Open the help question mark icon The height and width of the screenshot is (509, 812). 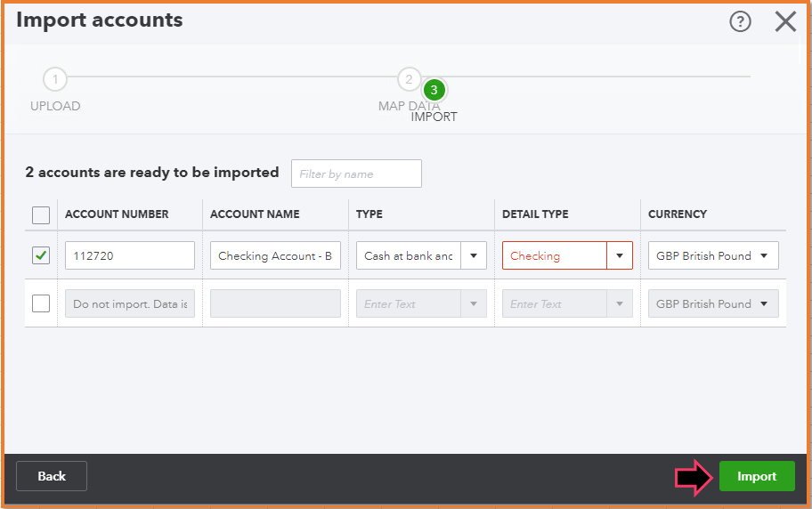coord(740,21)
